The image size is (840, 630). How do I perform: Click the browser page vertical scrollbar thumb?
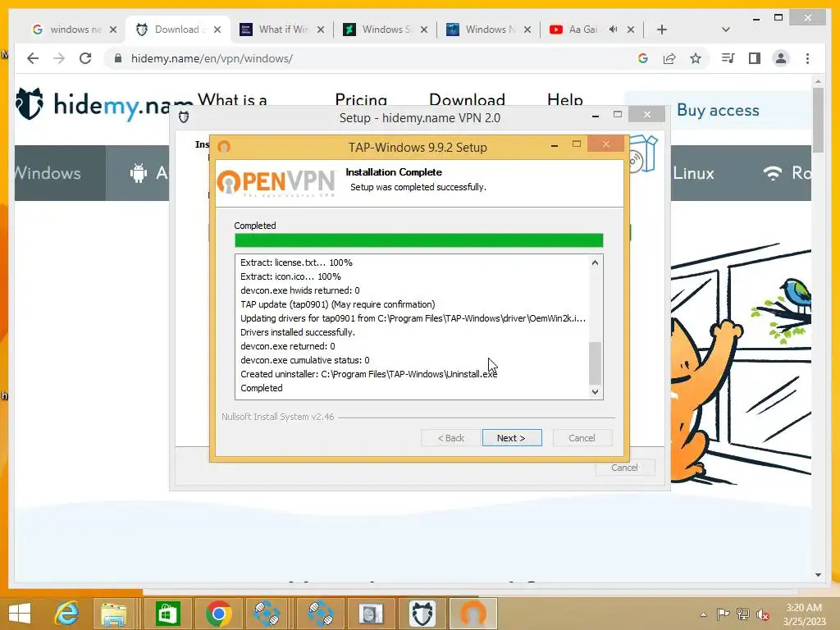(x=818, y=121)
